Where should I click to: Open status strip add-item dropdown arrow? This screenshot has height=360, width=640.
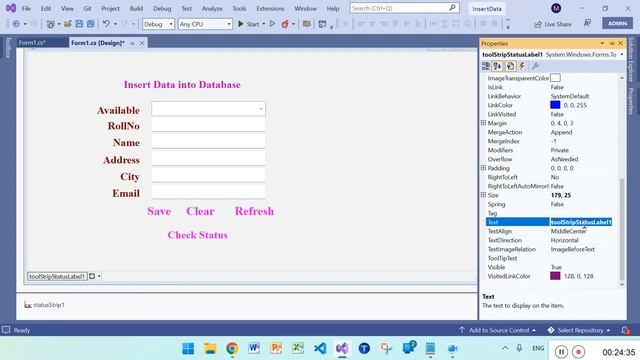coord(99,276)
